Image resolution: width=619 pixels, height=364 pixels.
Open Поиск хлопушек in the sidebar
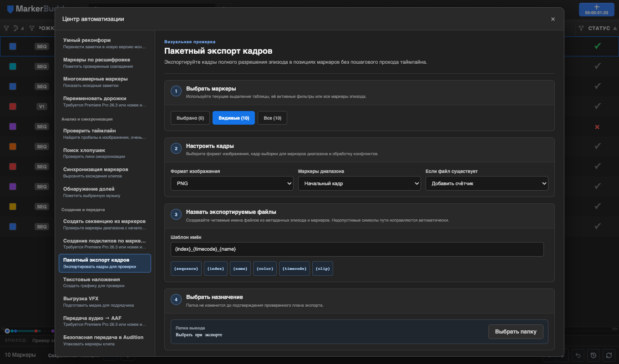105,153
